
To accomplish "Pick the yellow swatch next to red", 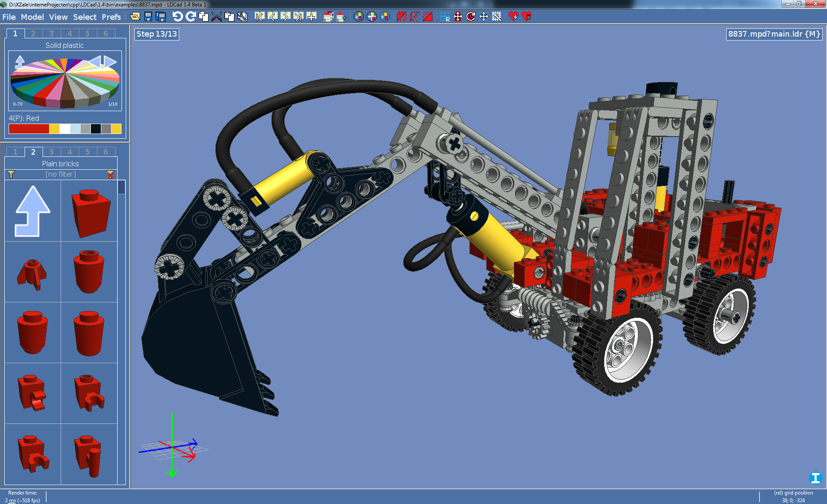I will tap(54, 129).
